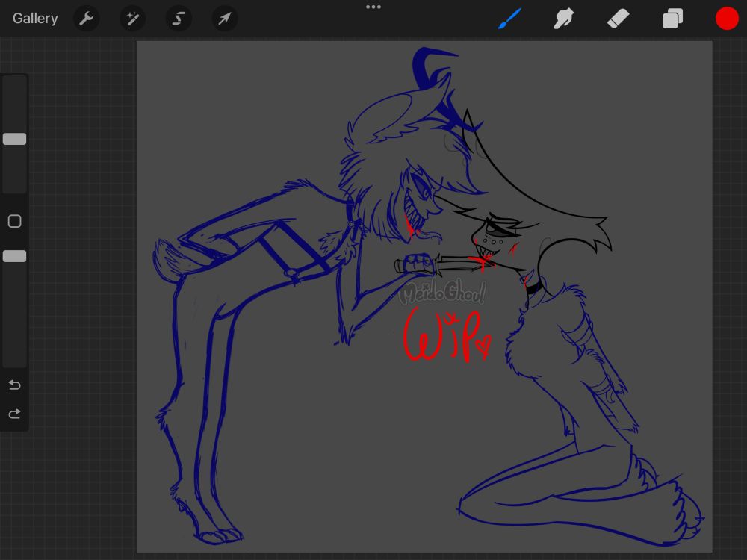Screen dimensions: 747x560
Task: Return to the Gallery
Action: tap(34, 18)
